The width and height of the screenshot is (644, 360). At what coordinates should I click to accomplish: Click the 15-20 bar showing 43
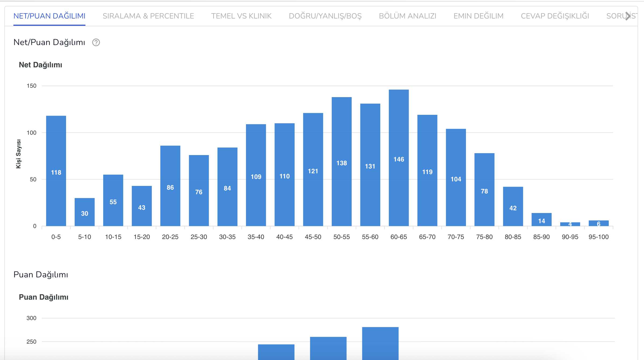pyautogui.click(x=142, y=206)
